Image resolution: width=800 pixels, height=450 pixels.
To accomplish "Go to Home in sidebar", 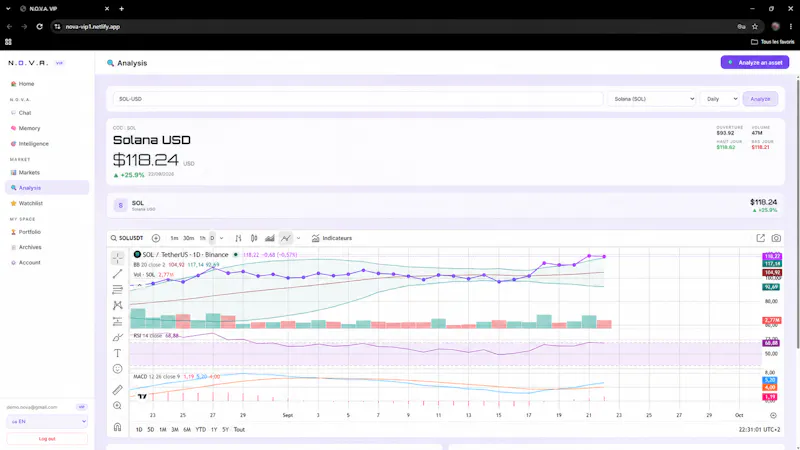I will click(47, 84).
